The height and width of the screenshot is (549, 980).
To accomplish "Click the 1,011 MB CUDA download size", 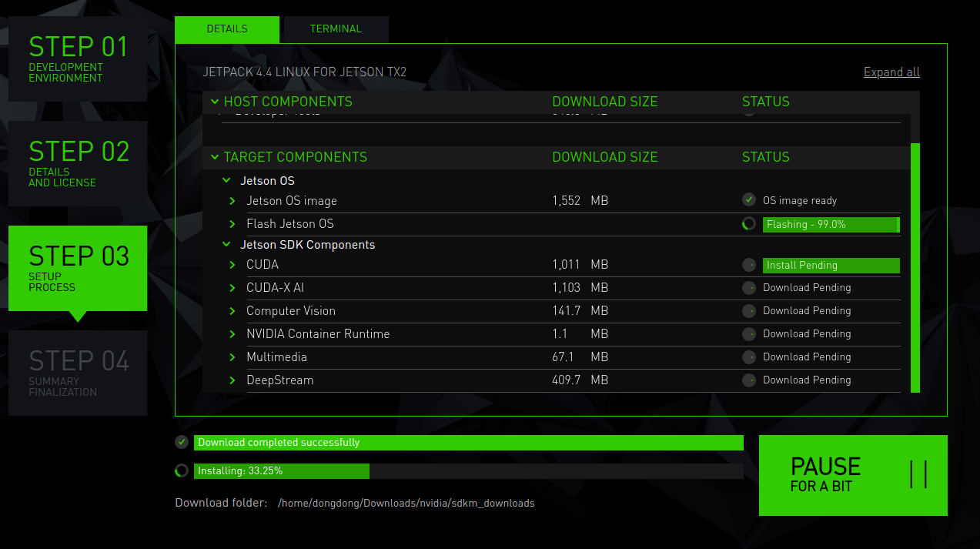I will point(580,265).
